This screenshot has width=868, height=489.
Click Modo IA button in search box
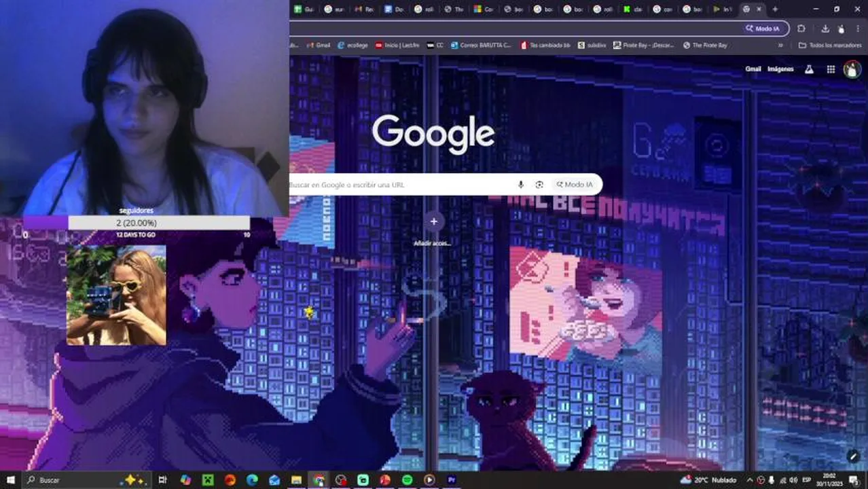point(575,185)
